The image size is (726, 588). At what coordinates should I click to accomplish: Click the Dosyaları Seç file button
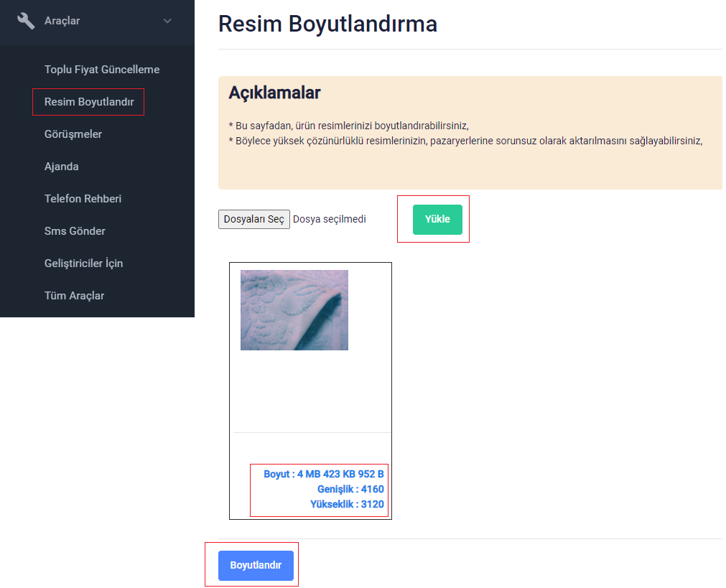[x=254, y=220]
